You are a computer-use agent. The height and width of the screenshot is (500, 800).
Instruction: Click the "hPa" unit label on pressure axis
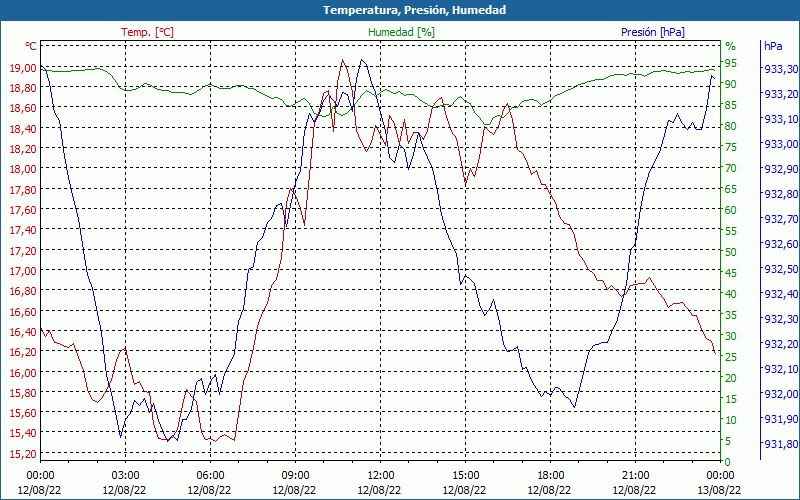click(773, 46)
